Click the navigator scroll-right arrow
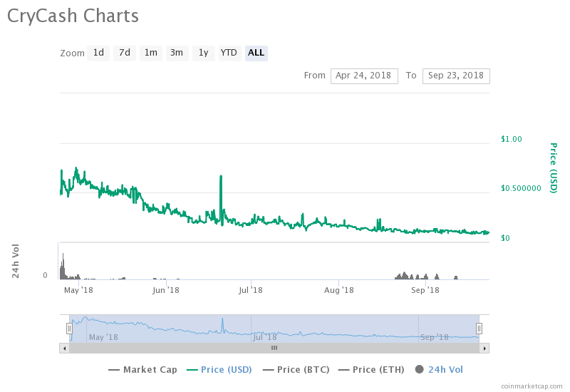 pyautogui.click(x=484, y=349)
